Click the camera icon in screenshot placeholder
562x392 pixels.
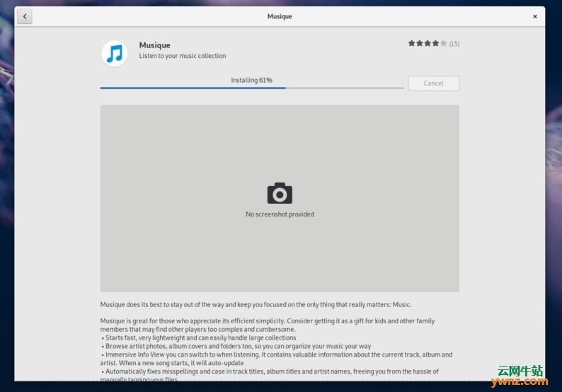point(280,193)
